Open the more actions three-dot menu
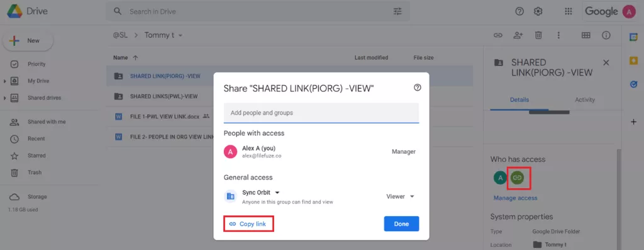Image resolution: width=644 pixels, height=250 pixels. pyautogui.click(x=558, y=35)
